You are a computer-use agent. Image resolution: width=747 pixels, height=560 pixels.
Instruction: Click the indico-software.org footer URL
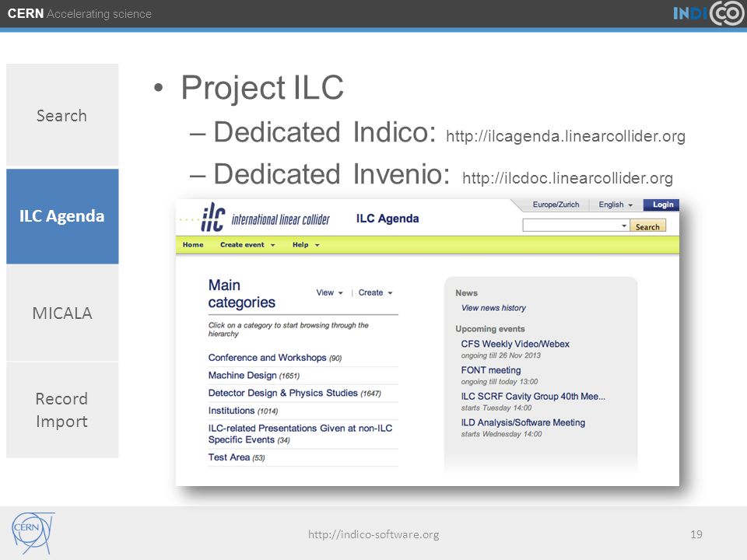[x=373, y=534]
